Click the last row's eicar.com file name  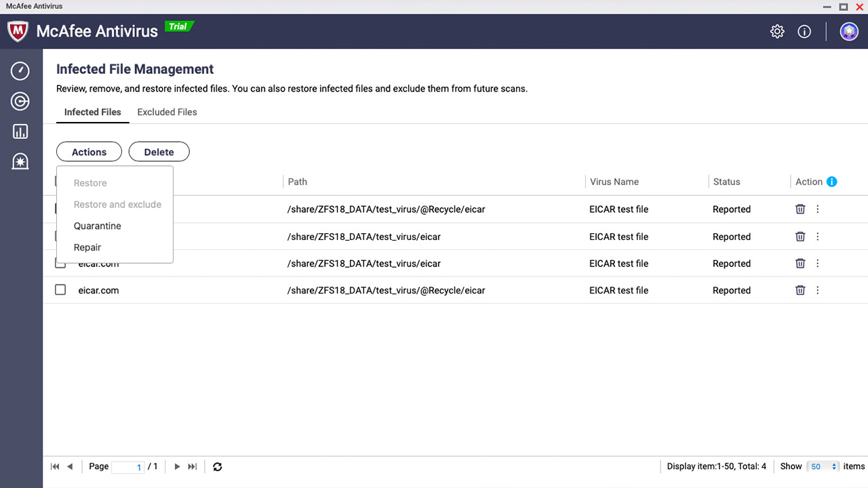98,290
